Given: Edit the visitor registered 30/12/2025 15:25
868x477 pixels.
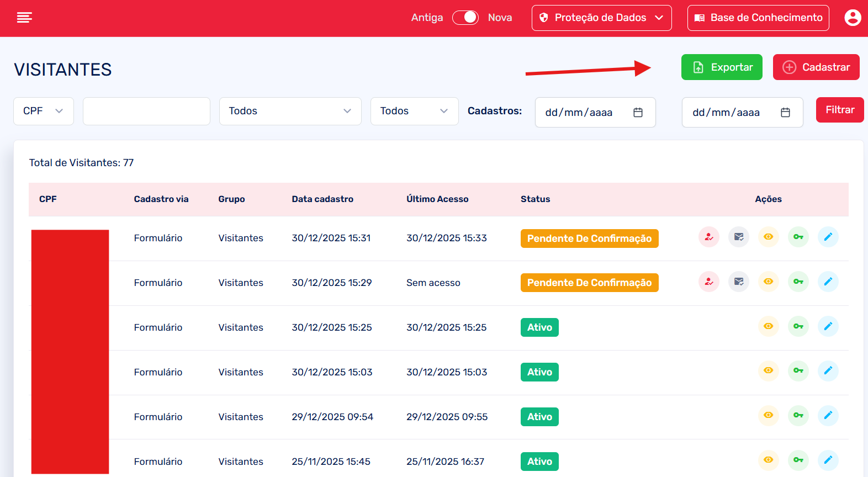Looking at the screenshot, I should click(828, 327).
